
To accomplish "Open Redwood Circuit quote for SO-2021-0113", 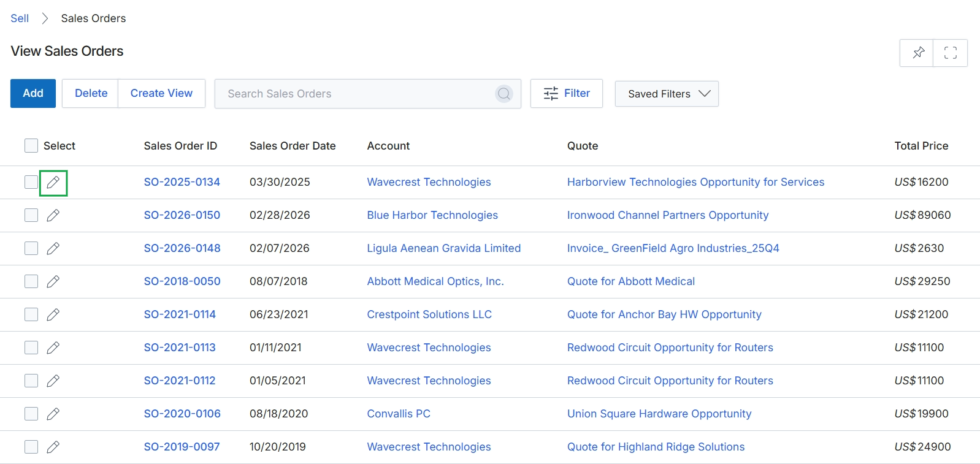I will coord(670,348).
